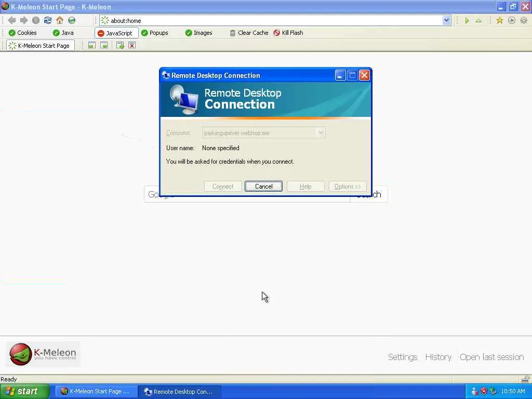Click the Back arrow in the navigation toolbar

[x=12, y=20]
